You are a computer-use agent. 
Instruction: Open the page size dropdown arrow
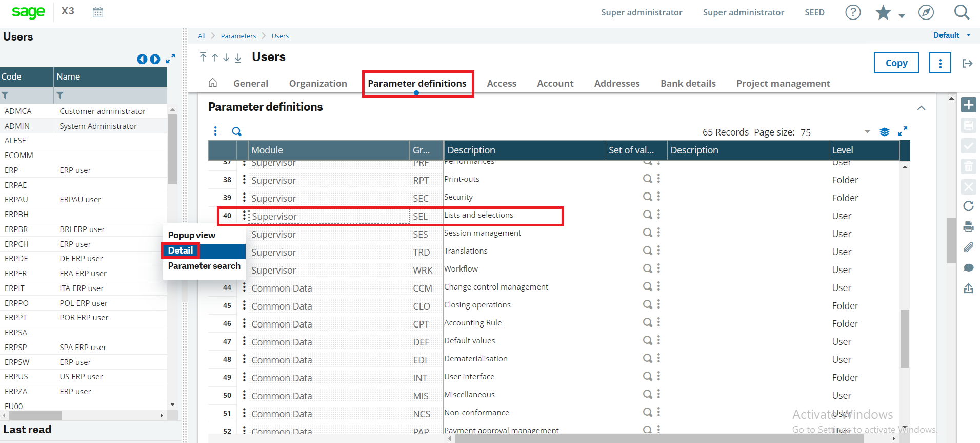(867, 132)
